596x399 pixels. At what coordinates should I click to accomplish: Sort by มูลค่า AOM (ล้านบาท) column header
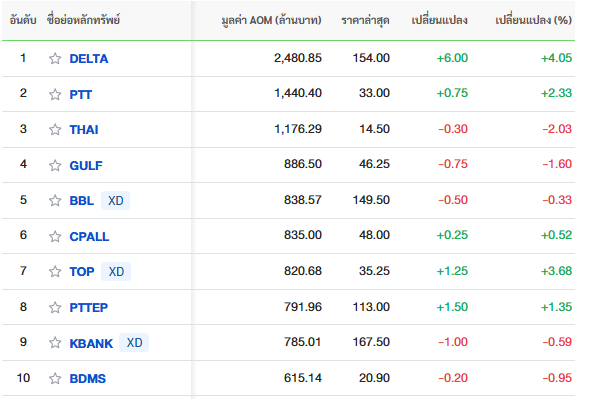pyautogui.click(x=271, y=20)
